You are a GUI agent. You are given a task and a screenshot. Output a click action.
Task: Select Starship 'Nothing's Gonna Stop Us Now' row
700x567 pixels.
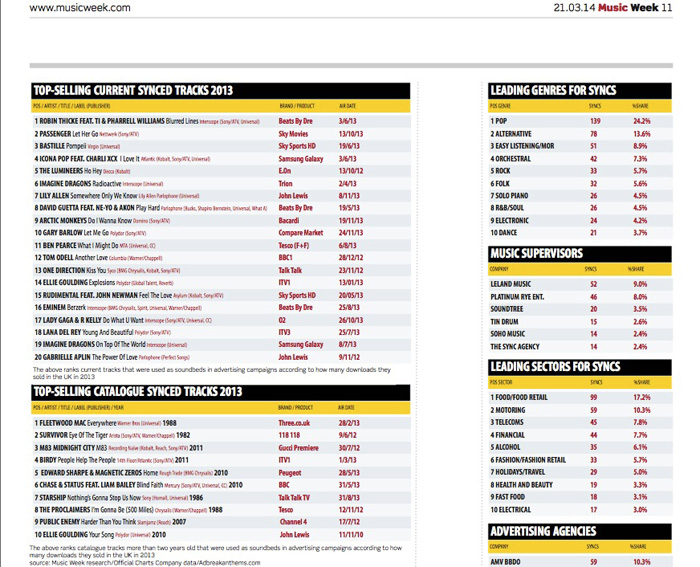[x=221, y=497]
